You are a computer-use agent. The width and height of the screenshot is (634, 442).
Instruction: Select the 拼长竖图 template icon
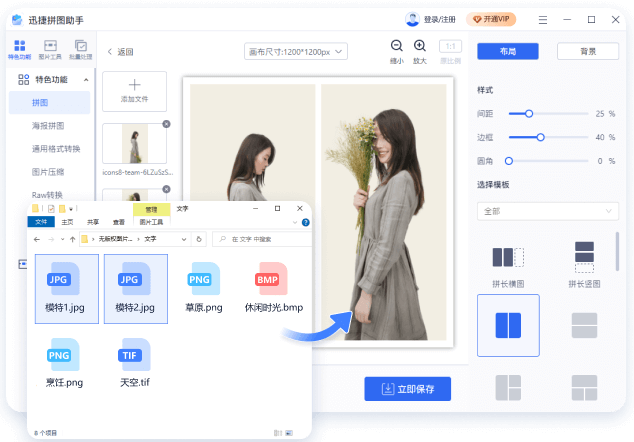click(584, 257)
